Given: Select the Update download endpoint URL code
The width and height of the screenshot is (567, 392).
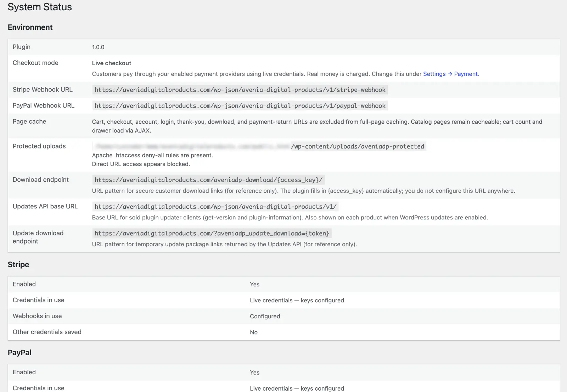Looking at the screenshot, I should pos(212,233).
